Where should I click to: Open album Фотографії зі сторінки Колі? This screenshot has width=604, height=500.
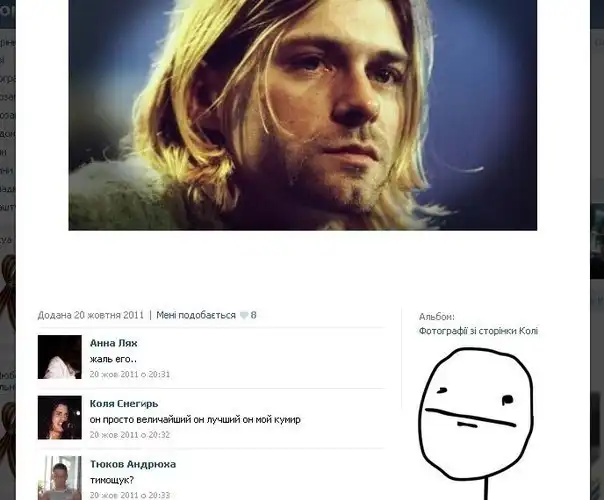point(478,331)
